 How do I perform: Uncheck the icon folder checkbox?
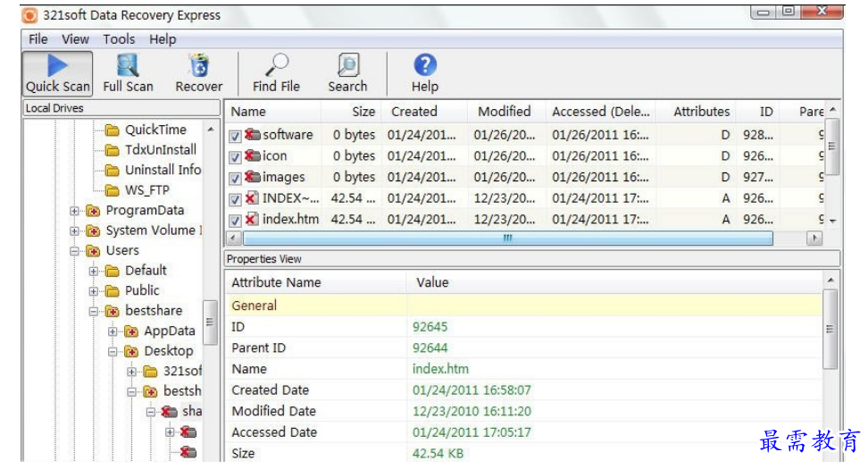click(x=235, y=156)
